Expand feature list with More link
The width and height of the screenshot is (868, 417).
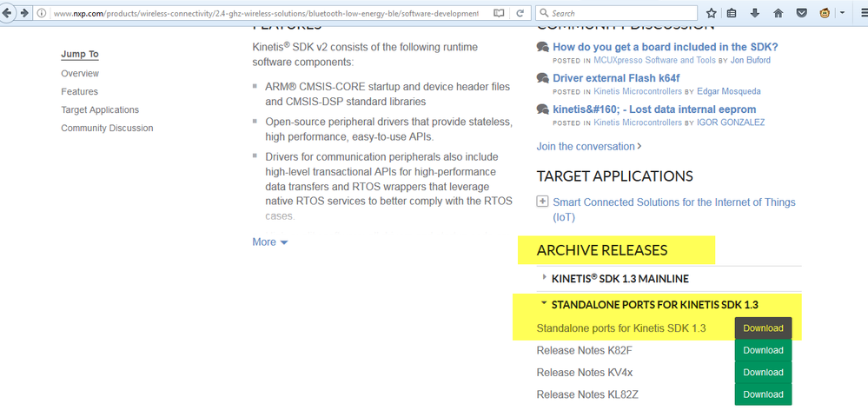pyautogui.click(x=270, y=242)
